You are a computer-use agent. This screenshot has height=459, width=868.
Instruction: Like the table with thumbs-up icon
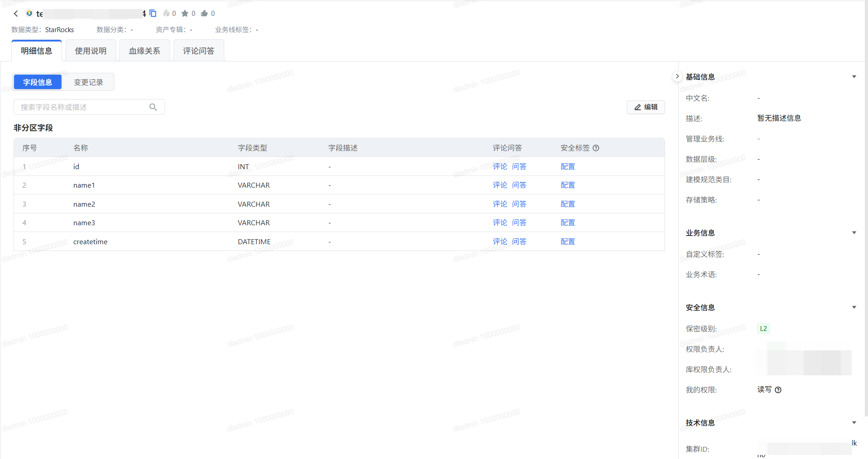pyautogui.click(x=204, y=14)
